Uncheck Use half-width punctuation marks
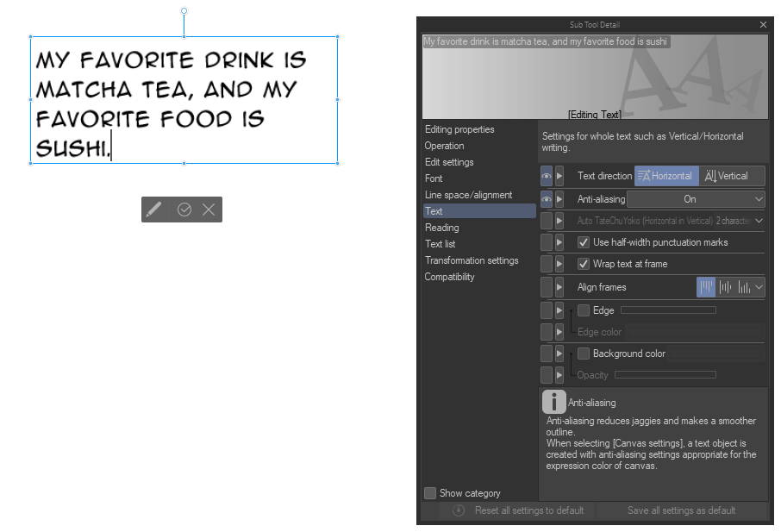Image resolution: width=781 pixels, height=532 pixels. click(584, 242)
